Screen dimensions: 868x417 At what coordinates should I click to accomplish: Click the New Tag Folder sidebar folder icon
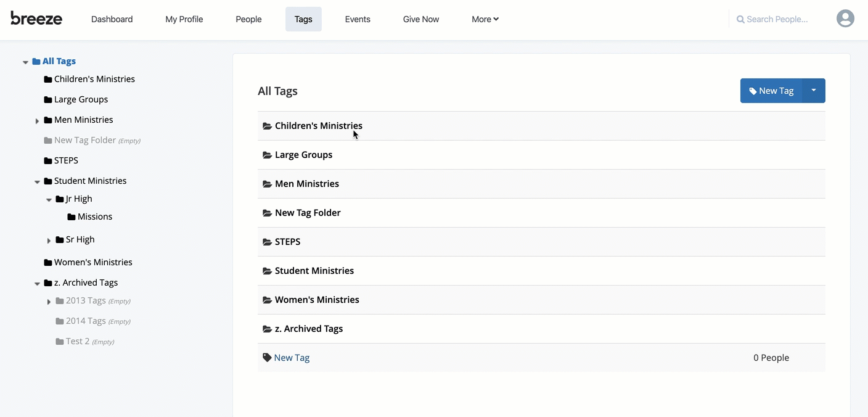[48, 141]
